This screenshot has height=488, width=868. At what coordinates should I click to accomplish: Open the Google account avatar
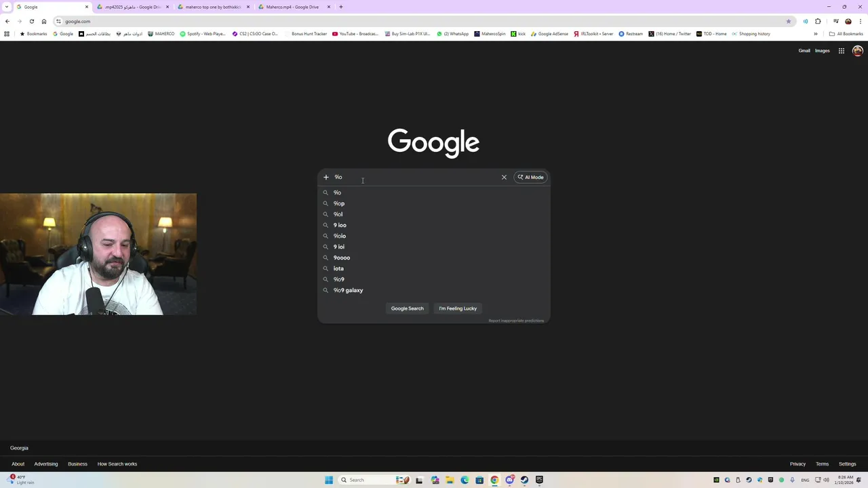tap(857, 51)
